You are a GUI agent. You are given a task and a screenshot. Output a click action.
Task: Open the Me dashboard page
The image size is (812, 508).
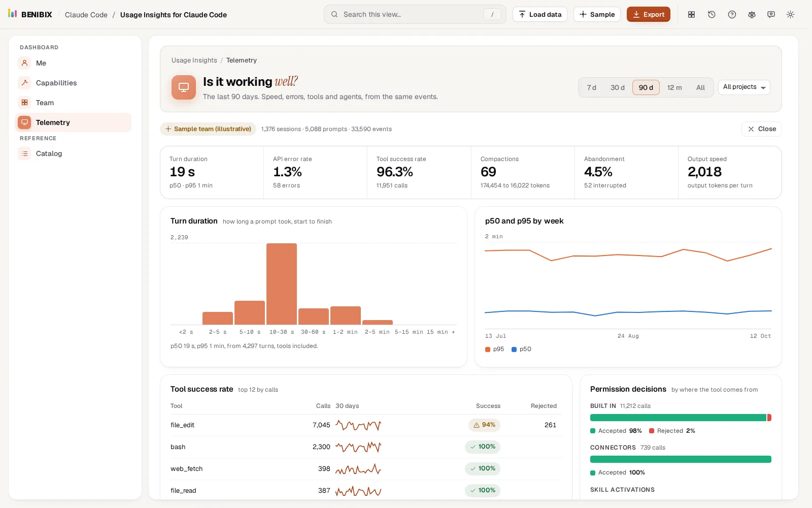click(74, 63)
